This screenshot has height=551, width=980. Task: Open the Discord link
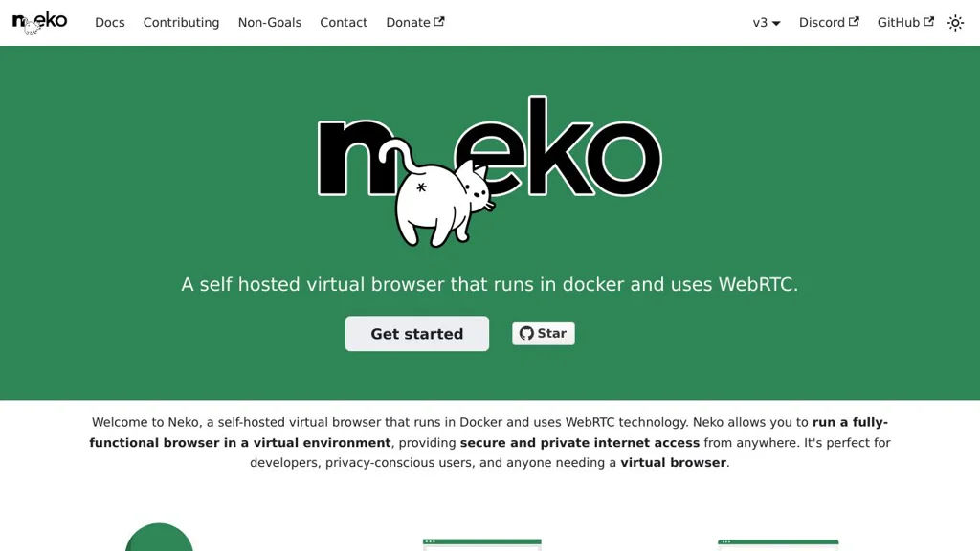(829, 23)
